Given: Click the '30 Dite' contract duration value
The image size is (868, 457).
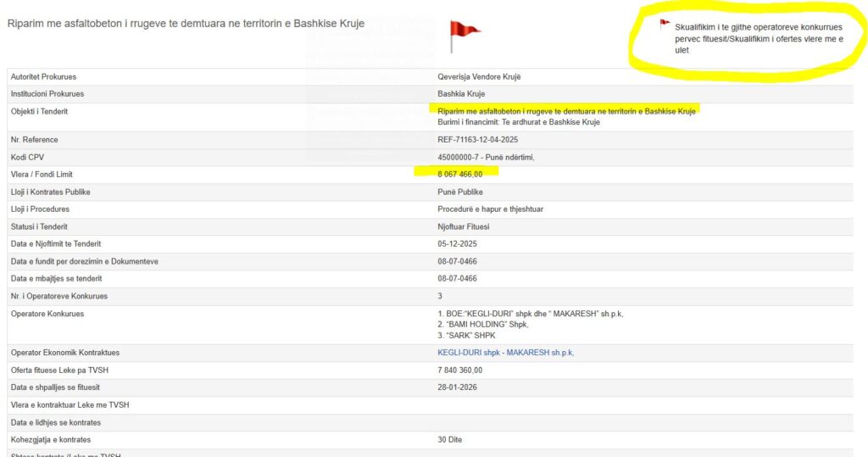Looking at the screenshot, I should (x=449, y=440).
